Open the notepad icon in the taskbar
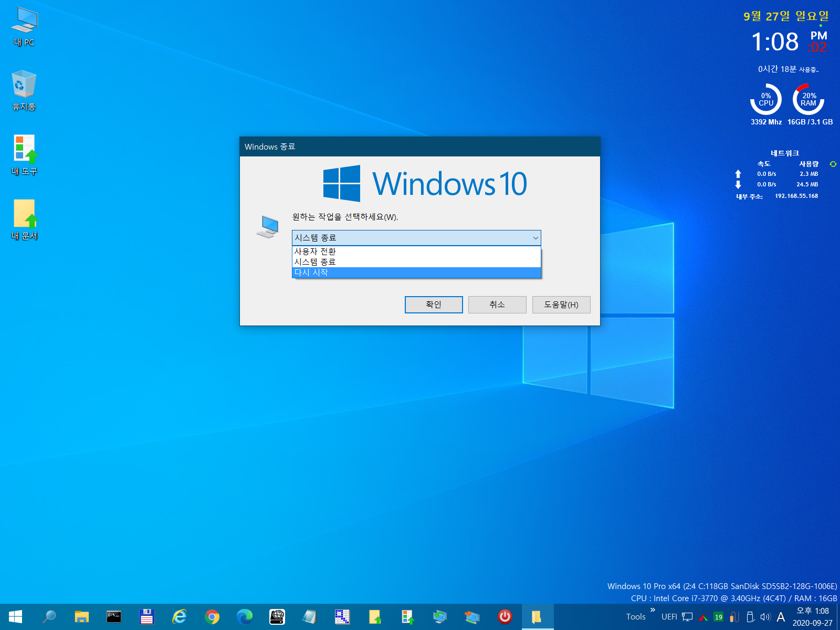Image resolution: width=840 pixels, height=630 pixels. coord(310,617)
